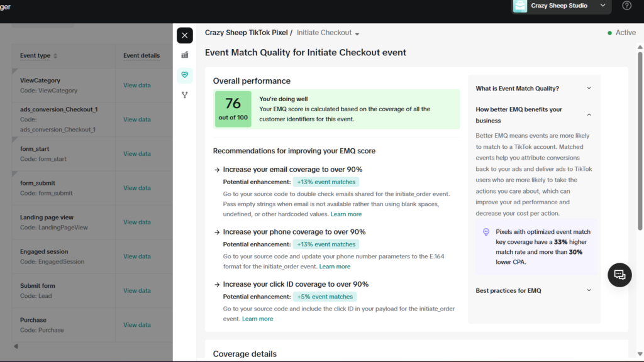Screen dimensions: 644x362
Task: Select the heart shield EMQ icon
Action: click(x=184, y=75)
